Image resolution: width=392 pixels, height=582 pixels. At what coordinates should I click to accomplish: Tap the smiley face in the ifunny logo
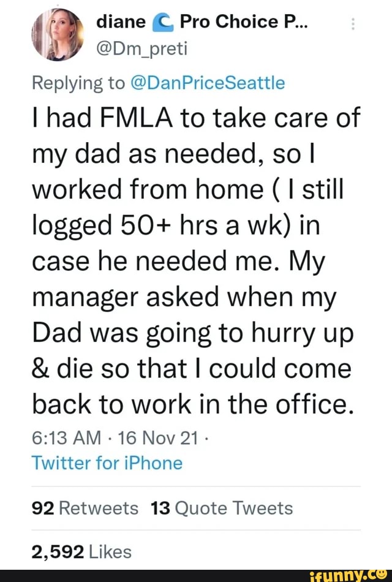pyautogui.click(x=383, y=575)
